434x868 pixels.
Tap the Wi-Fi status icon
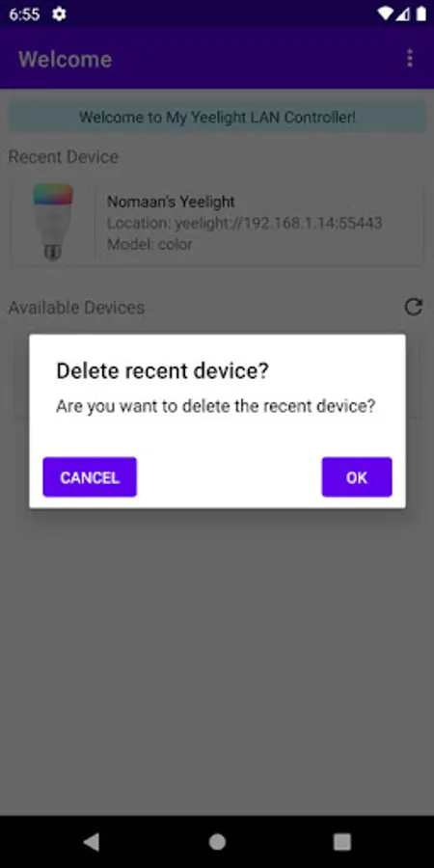click(385, 14)
